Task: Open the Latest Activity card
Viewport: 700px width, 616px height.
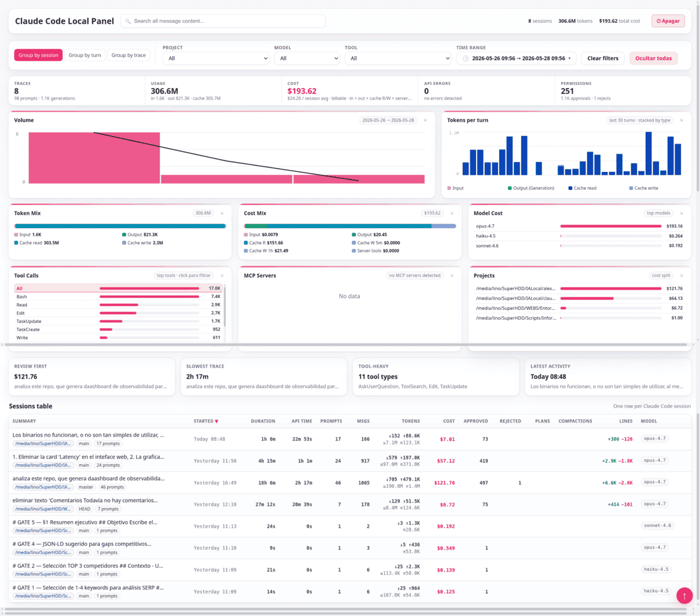Action: 608,376
